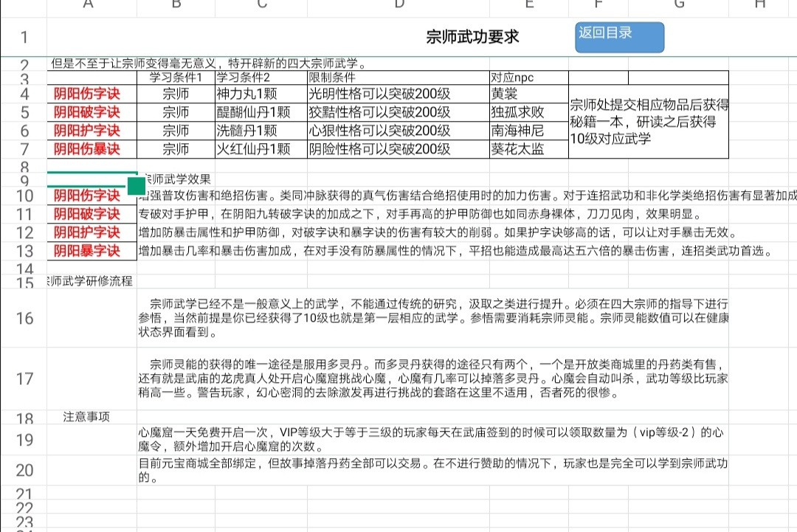Select row header 20
The height and width of the screenshot is (532, 797).
click(x=24, y=471)
